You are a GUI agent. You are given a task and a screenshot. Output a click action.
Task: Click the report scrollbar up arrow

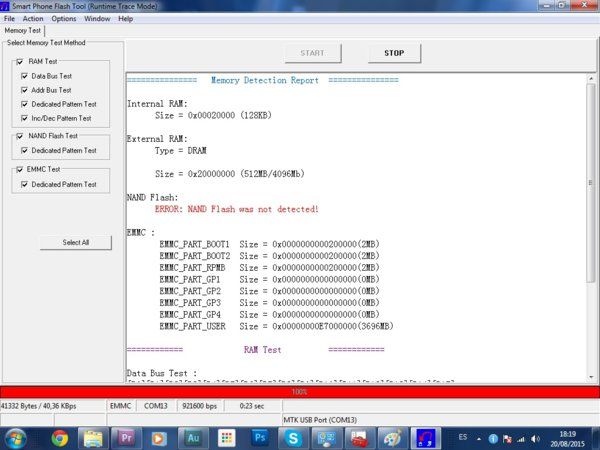(x=591, y=79)
